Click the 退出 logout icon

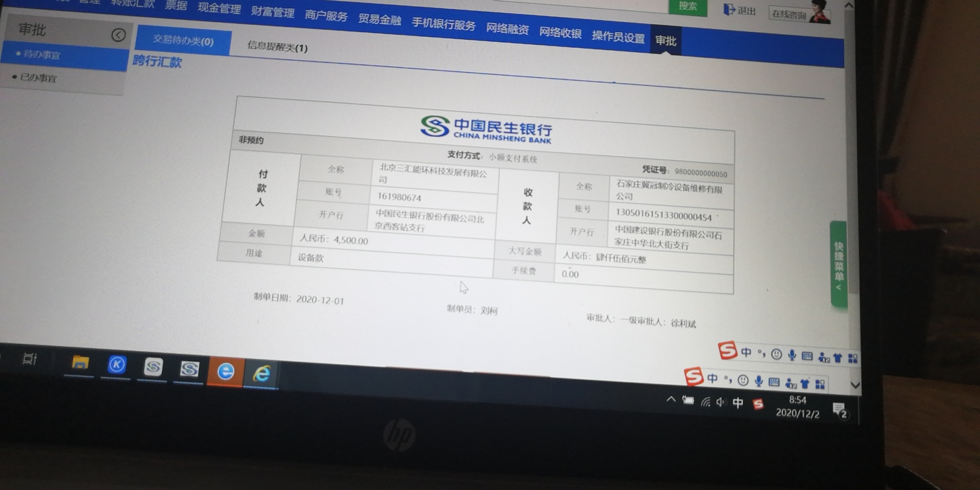coord(729,10)
